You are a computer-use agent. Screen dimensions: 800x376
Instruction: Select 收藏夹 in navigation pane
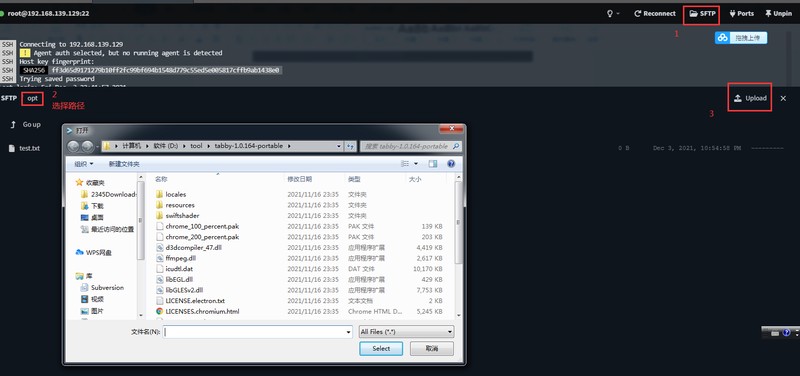[x=90, y=182]
